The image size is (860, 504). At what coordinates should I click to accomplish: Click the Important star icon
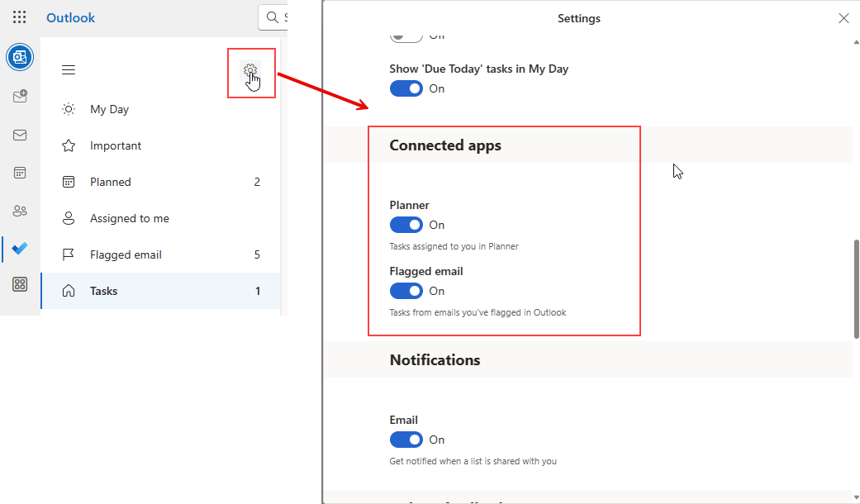pyautogui.click(x=68, y=145)
